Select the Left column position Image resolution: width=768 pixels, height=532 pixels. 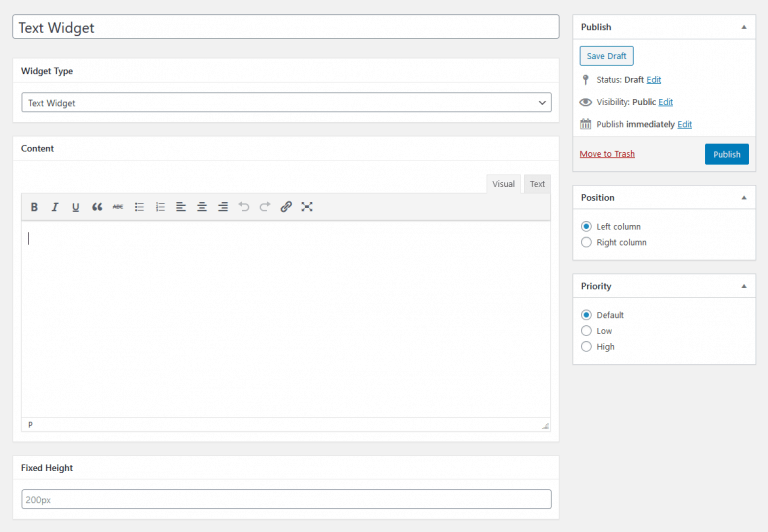586,226
